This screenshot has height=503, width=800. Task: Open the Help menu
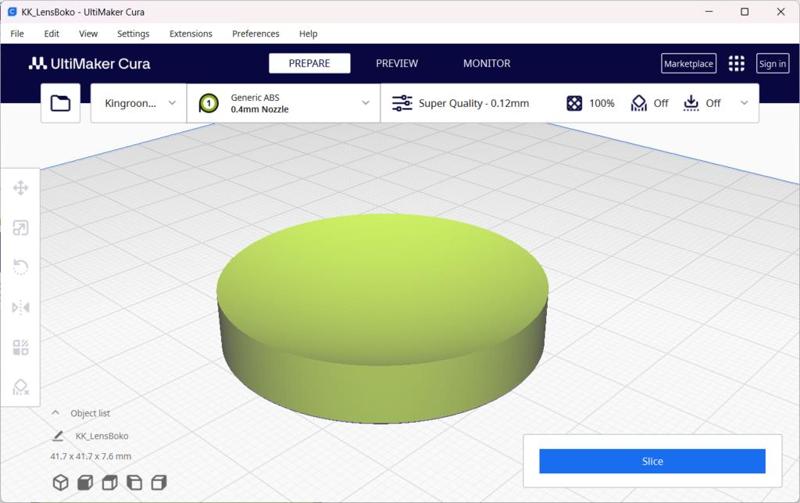pos(308,34)
